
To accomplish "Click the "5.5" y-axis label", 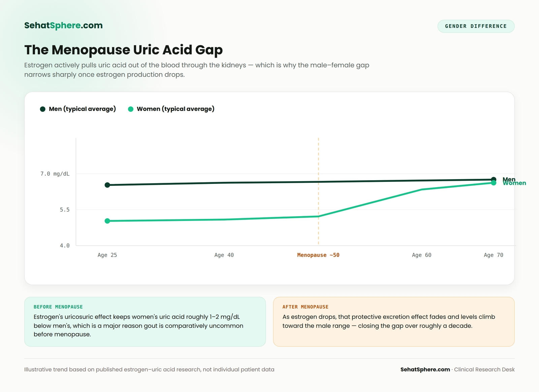I will pyautogui.click(x=65, y=210).
